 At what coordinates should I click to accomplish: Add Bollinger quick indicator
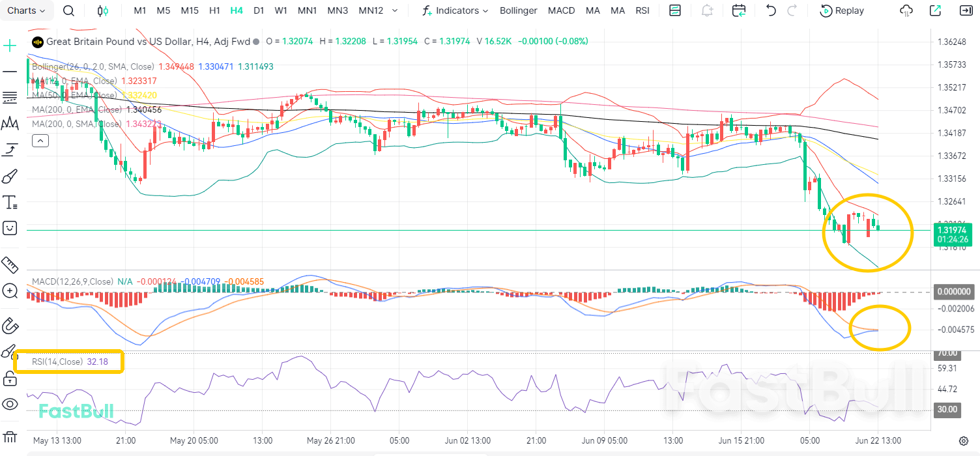[x=519, y=10]
